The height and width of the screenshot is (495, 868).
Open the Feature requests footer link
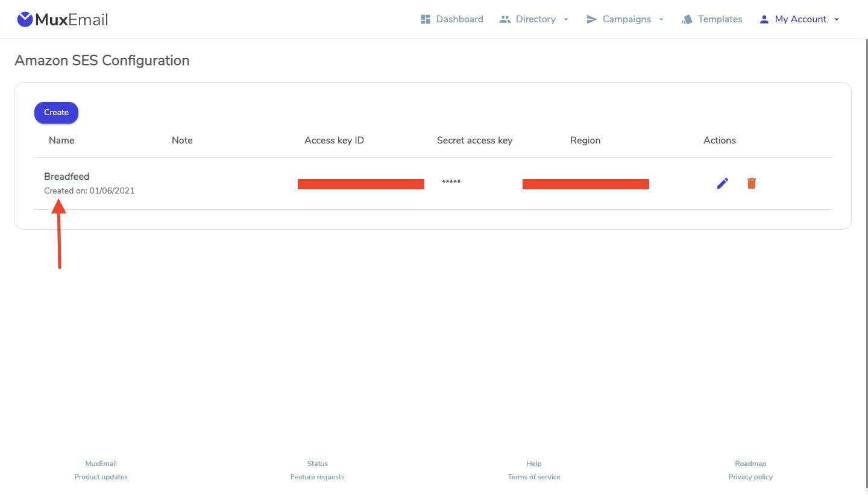tap(318, 477)
